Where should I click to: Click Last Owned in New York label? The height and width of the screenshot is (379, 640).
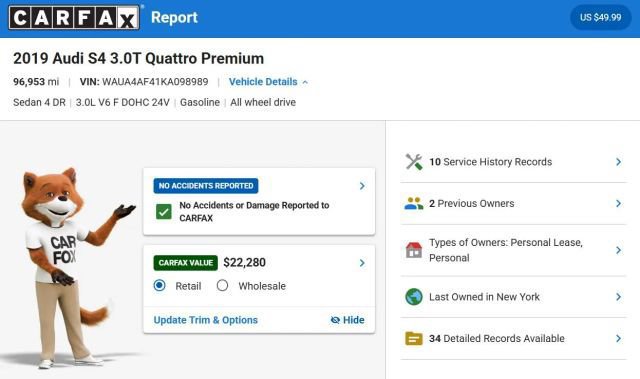(484, 297)
